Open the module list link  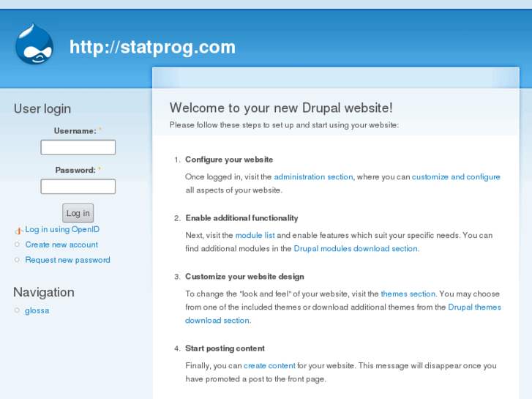255,235
